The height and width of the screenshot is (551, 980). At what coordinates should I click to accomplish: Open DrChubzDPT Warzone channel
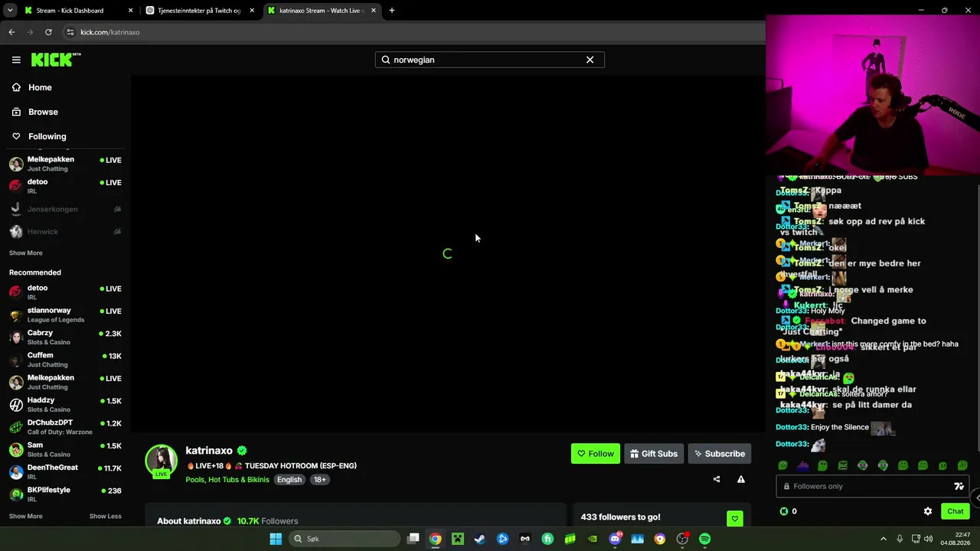pyautogui.click(x=65, y=427)
